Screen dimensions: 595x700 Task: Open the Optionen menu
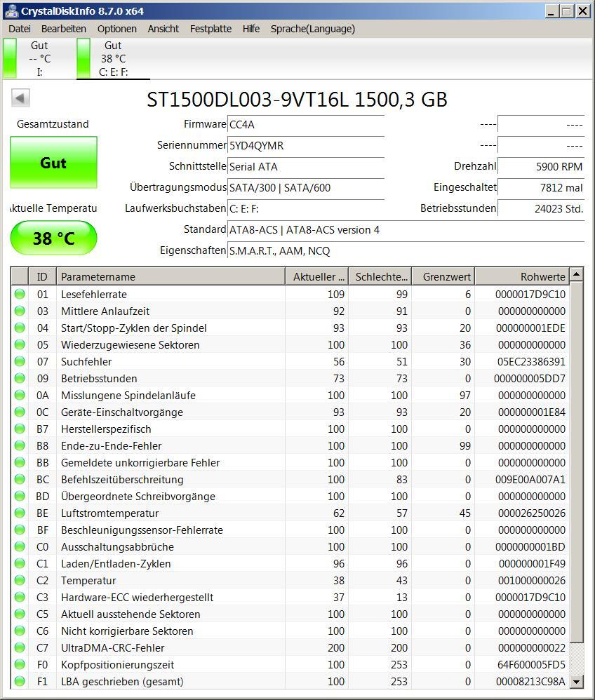tap(117, 29)
